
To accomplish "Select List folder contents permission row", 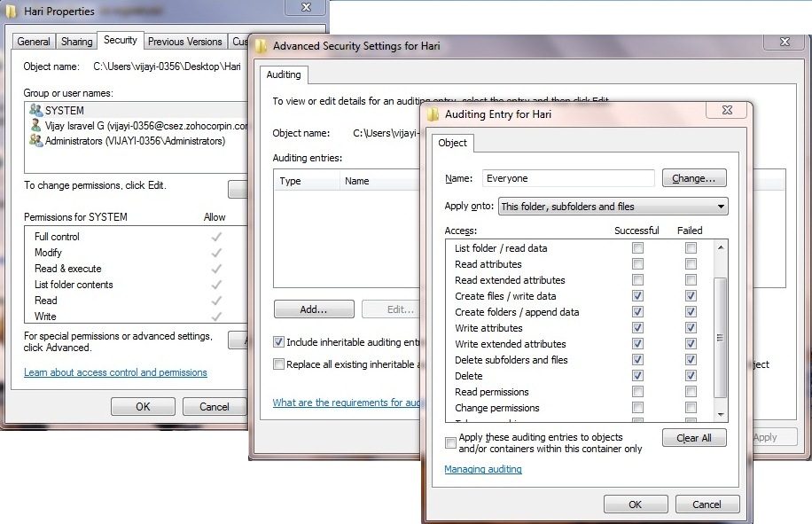I will [135, 285].
